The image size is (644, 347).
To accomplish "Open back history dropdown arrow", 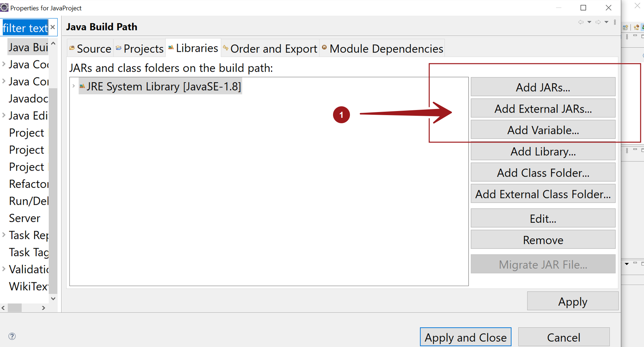I will point(589,22).
